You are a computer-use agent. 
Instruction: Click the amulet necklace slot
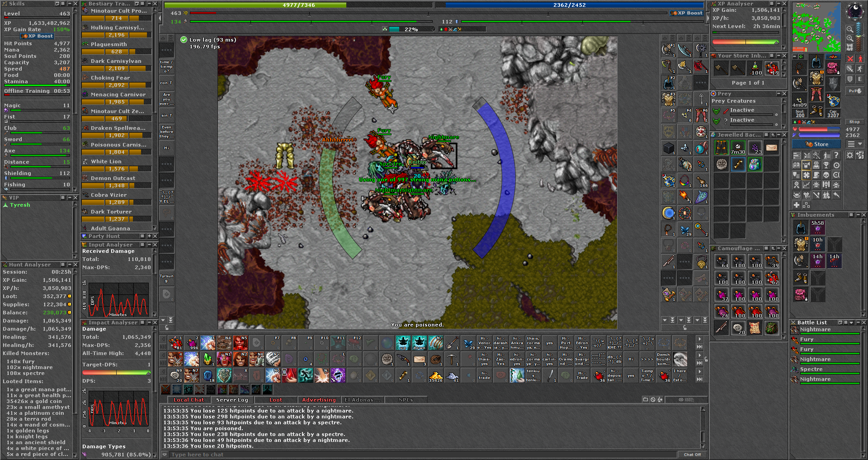(799, 68)
